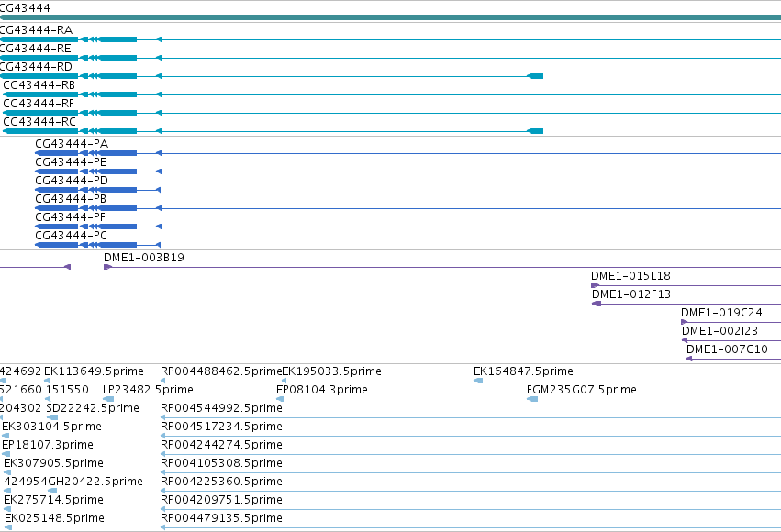Select EST FGM235G07.5prime label

582,390
